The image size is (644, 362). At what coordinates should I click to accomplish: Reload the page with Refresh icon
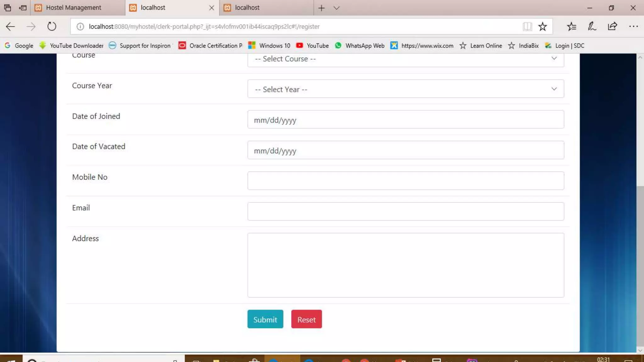[52, 26]
